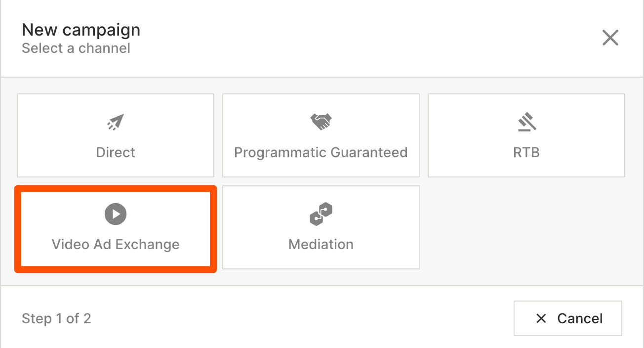Select the "Direct" channel label

(x=116, y=152)
